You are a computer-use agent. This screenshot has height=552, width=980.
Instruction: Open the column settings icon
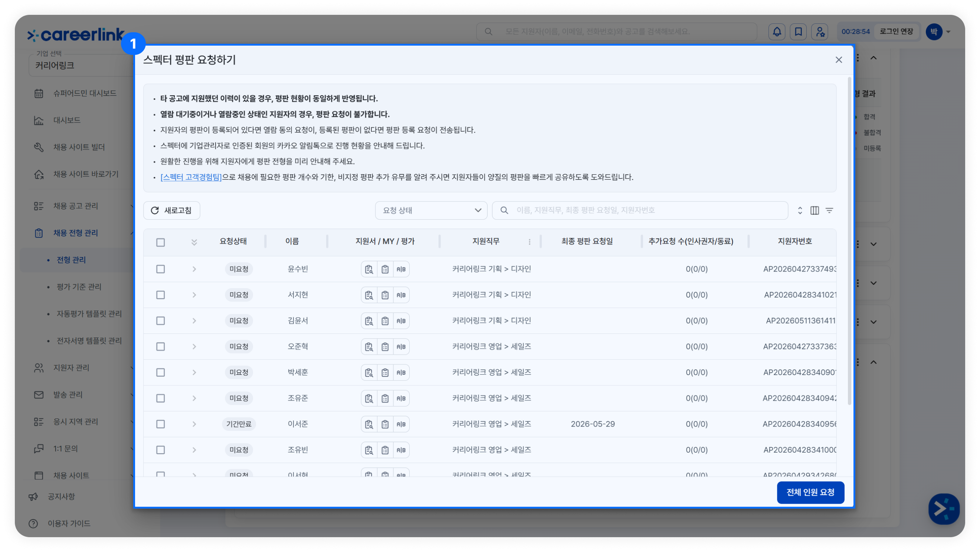pos(815,210)
